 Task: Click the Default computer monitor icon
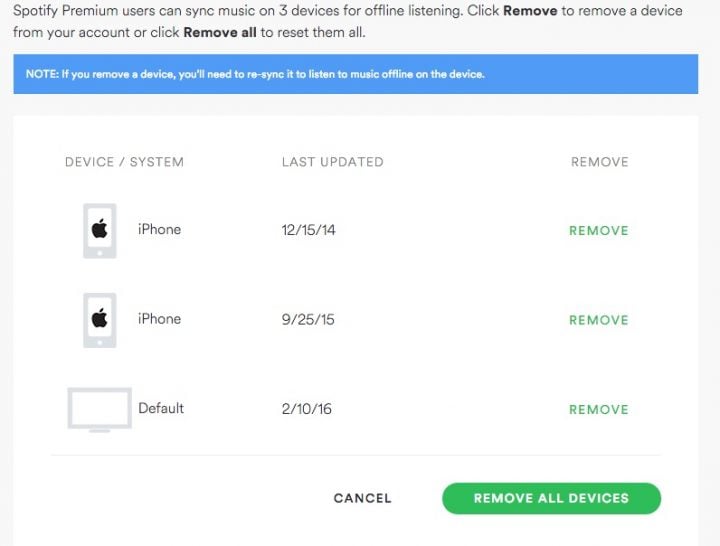(x=100, y=410)
